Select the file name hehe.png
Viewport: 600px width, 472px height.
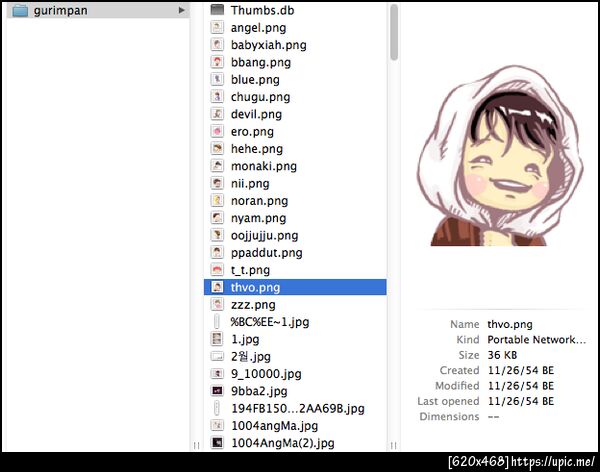point(257,149)
